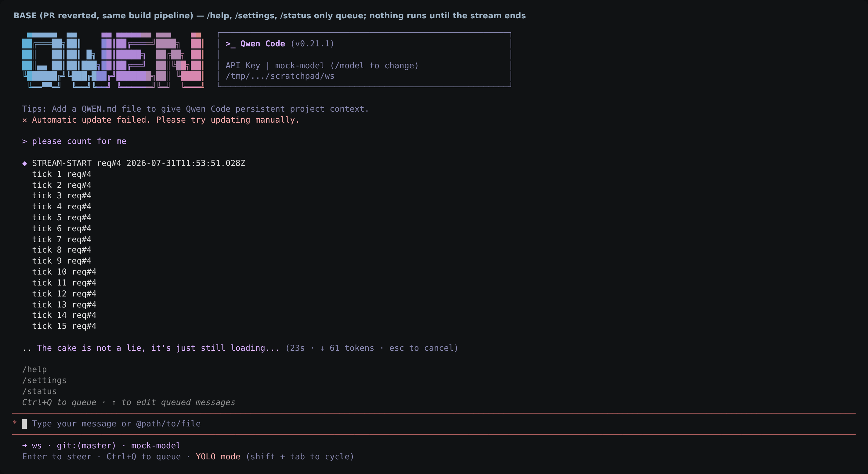Click the line 'tick 5 req#4'
This screenshot has height=474, width=868.
click(62, 217)
